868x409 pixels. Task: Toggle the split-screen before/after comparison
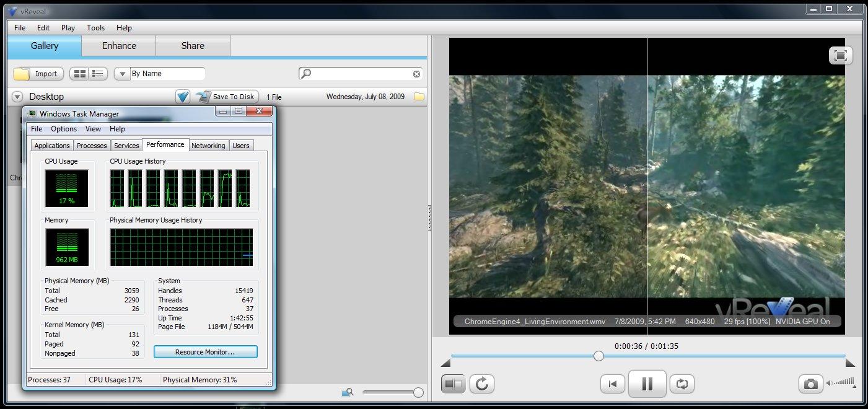453,384
